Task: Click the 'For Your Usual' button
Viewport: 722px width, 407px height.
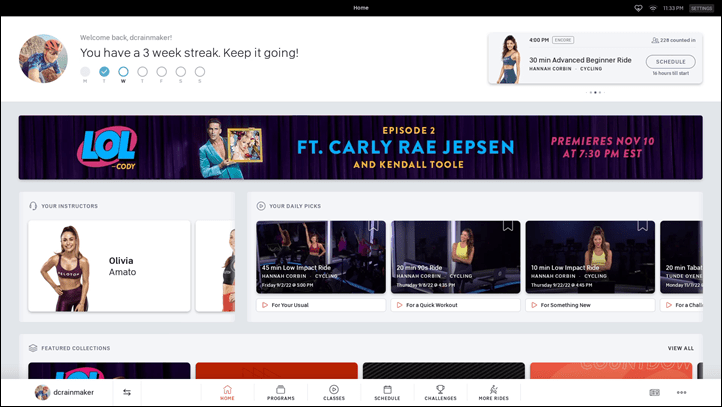Action: 321,305
